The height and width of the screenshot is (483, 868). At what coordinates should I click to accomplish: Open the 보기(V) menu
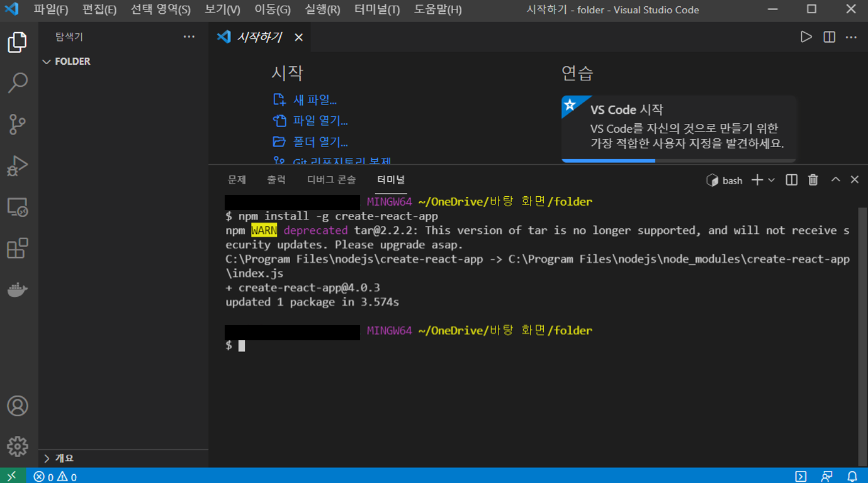pyautogui.click(x=222, y=9)
